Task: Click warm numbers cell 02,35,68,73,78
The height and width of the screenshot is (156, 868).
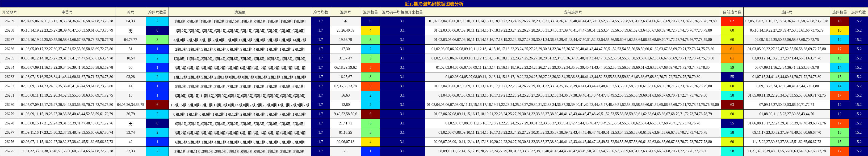Action: tap(345, 86)
